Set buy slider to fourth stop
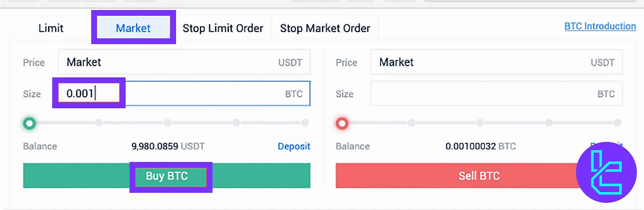Screen dimensions: 644x210 (236, 123)
